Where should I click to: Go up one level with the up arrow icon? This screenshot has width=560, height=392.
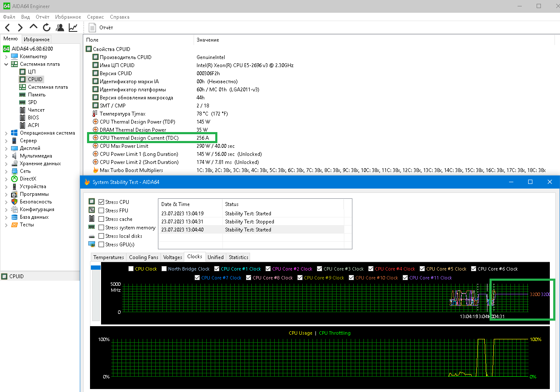34,27
